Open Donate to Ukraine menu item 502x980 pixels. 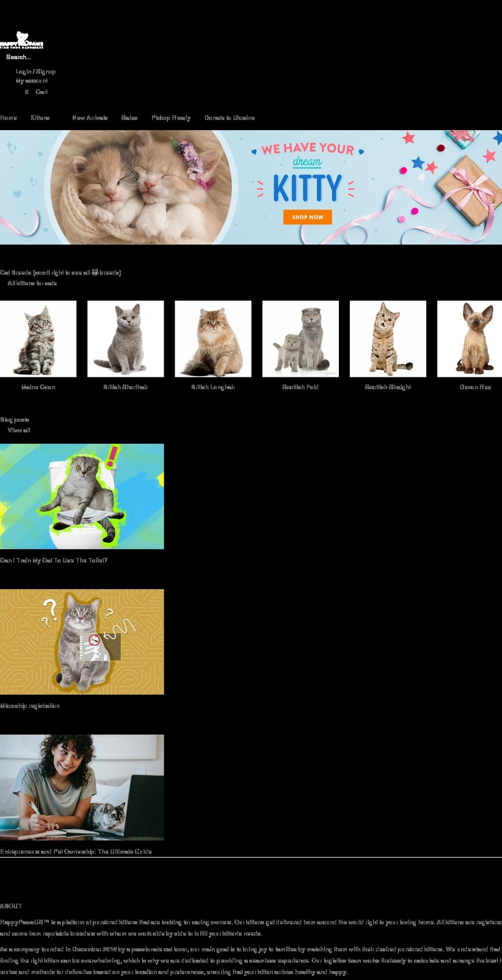pyautogui.click(x=230, y=118)
